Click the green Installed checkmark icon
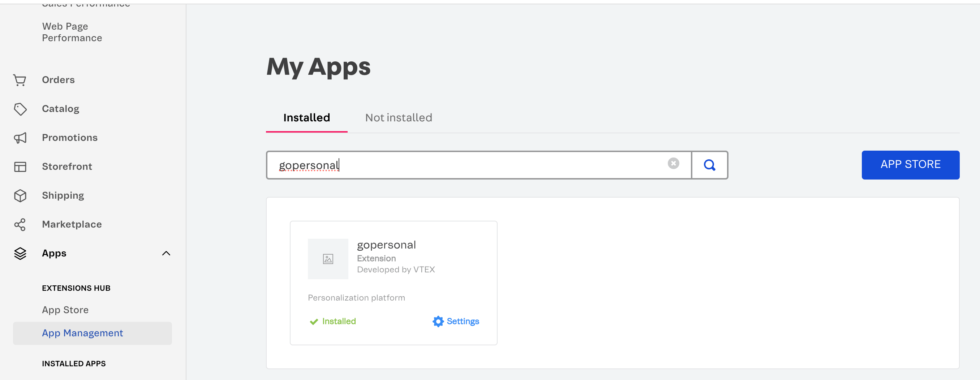The image size is (980, 380). tap(314, 322)
